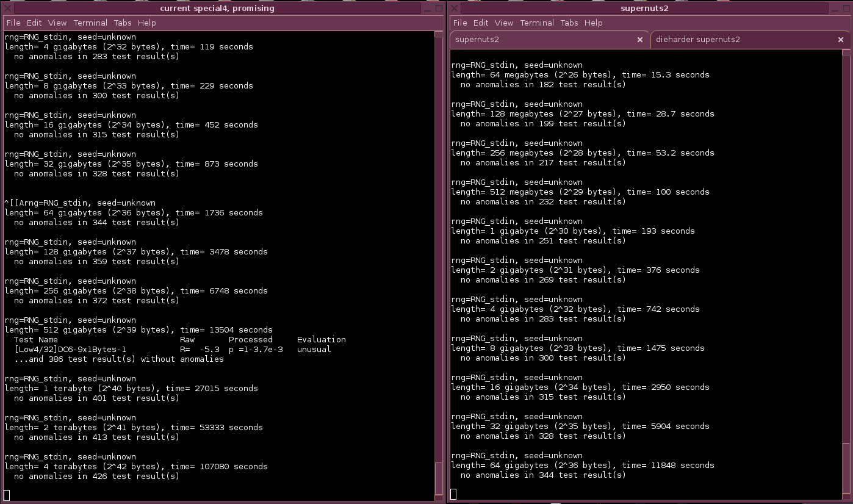The width and height of the screenshot is (853, 504).
Task: Click the line with time= 119 seconds
Action: click(129, 46)
